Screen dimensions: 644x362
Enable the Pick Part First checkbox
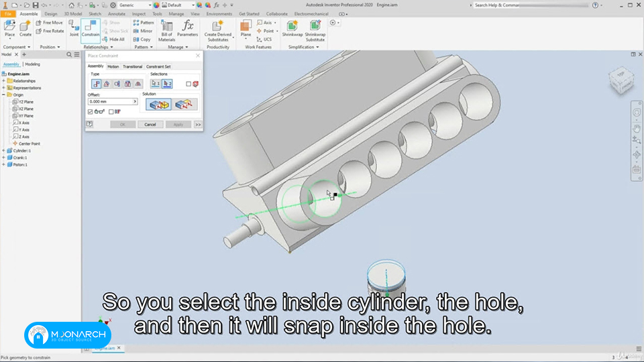pos(189,84)
